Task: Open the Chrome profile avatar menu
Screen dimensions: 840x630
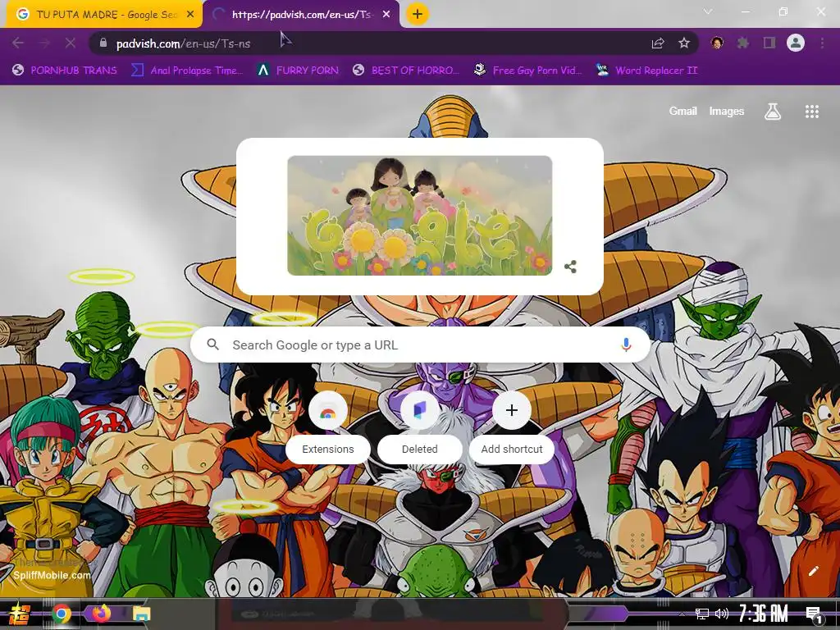Action: point(796,43)
